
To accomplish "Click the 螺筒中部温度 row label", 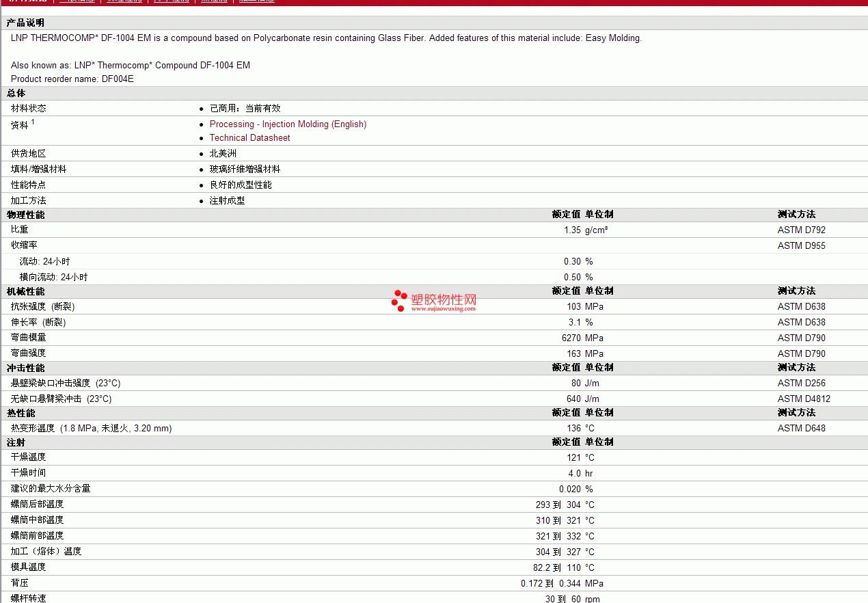I will click(x=38, y=520).
